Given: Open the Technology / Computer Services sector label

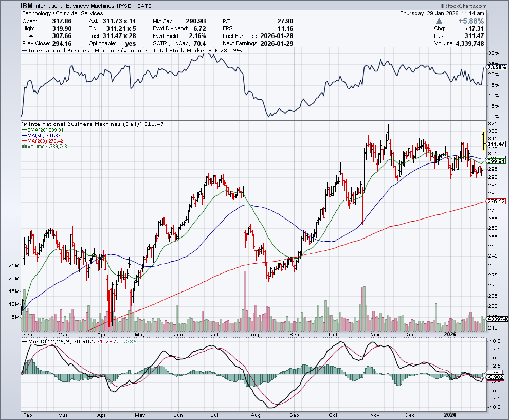Looking at the screenshot, I should (62, 13).
